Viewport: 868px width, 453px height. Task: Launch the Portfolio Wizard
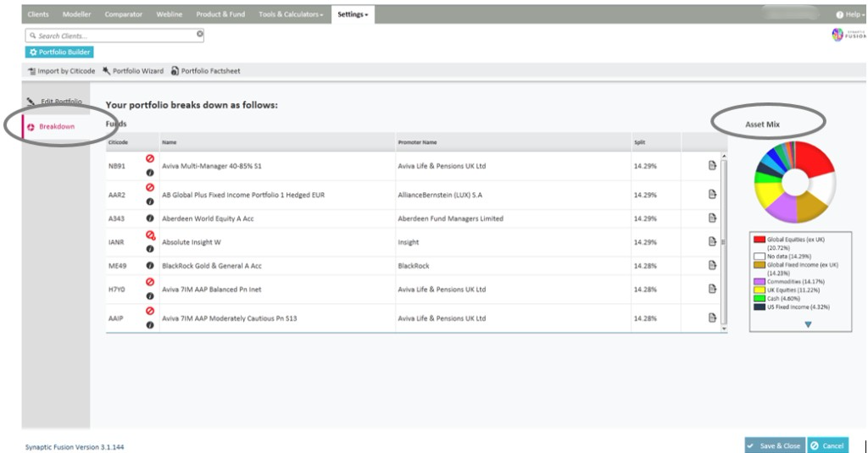[133, 71]
